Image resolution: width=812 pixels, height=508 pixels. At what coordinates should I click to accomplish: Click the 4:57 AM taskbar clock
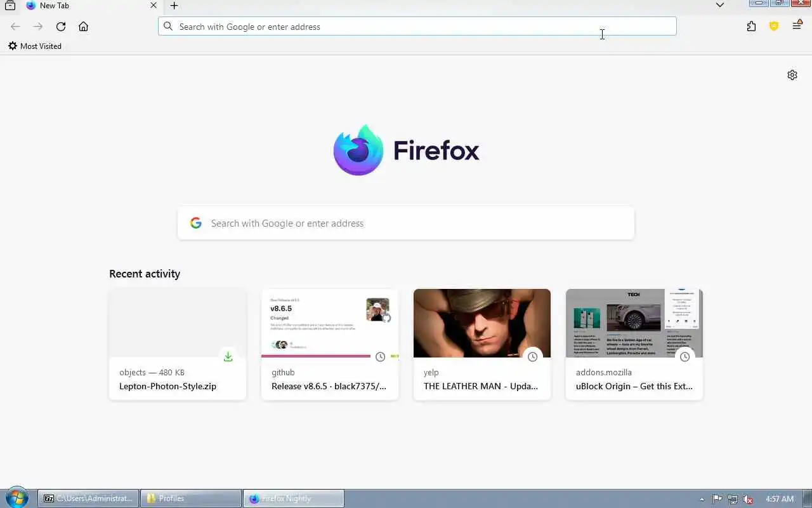pyautogui.click(x=780, y=499)
